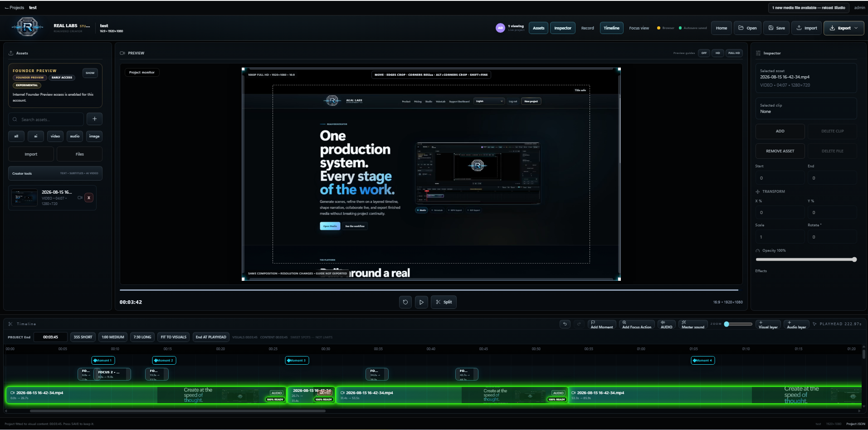Adjust the Opacity slider
The height and width of the screenshot is (430, 868).
pos(806,259)
